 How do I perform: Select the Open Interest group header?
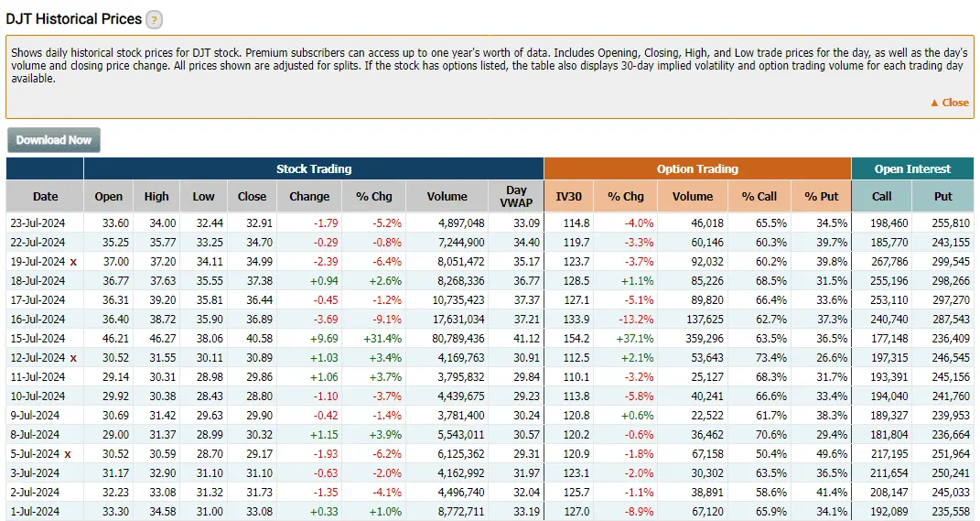912,168
